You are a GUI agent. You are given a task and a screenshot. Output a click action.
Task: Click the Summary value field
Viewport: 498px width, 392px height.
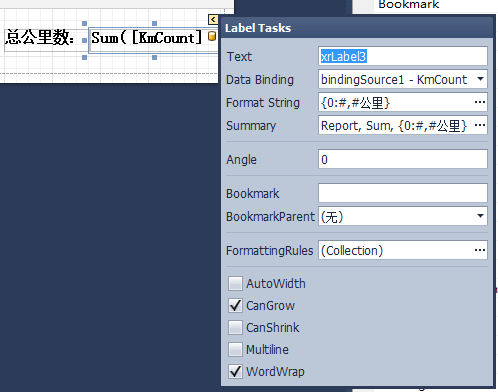click(x=395, y=125)
